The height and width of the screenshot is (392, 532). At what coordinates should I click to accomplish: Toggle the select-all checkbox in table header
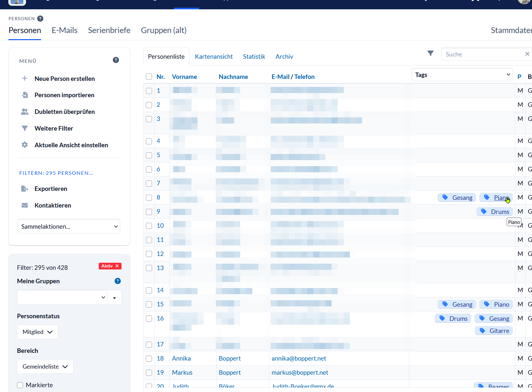tap(149, 77)
